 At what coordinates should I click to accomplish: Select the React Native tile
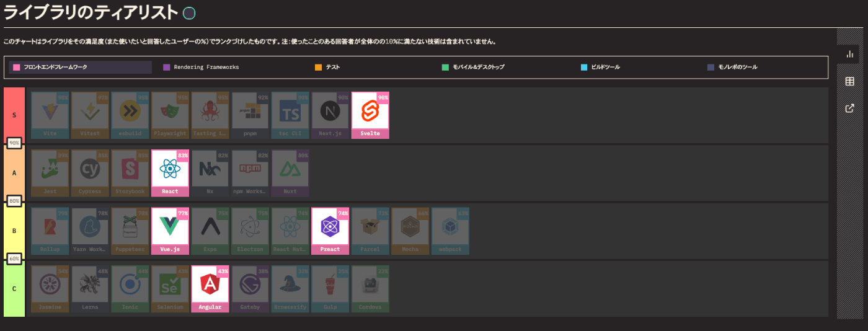point(290,231)
